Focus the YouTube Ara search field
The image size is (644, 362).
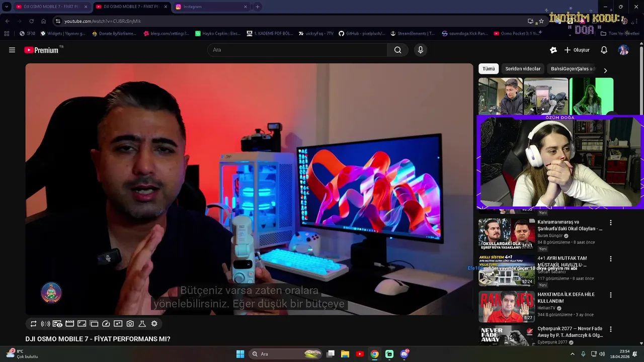(x=297, y=50)
